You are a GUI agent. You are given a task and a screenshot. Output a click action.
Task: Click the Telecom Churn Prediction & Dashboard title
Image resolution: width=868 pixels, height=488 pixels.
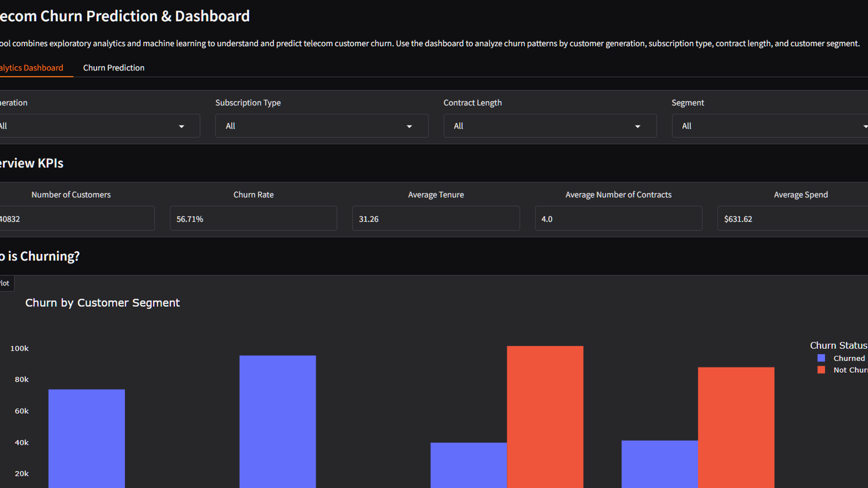pyautogui.click(x=125, y=16)
